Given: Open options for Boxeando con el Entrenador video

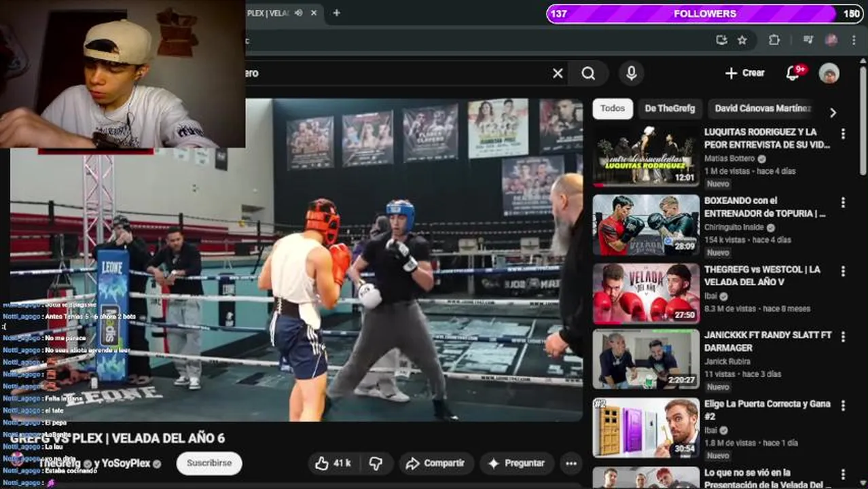Looking at the screenshot, I should click(843, 202).
